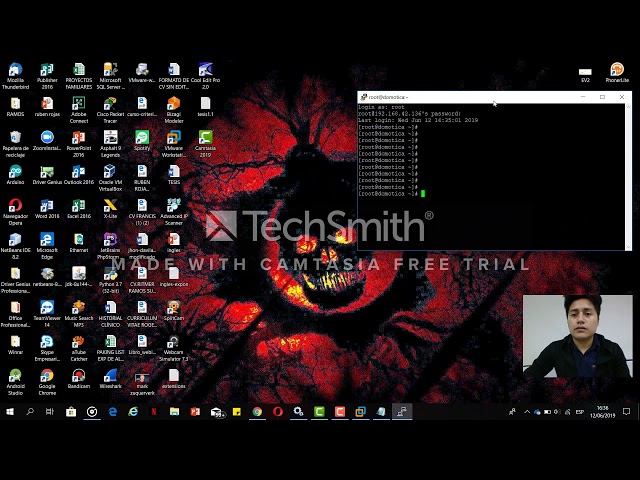Click the Microsoft SQL Server shortcut
Viewport: 640px width, 480px height.
[110, 76]
